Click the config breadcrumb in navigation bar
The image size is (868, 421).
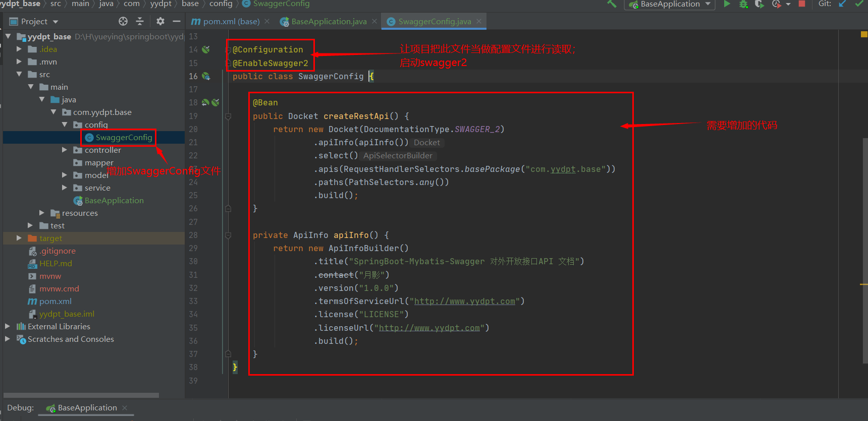pyautogui.click(x=221, y=4)
